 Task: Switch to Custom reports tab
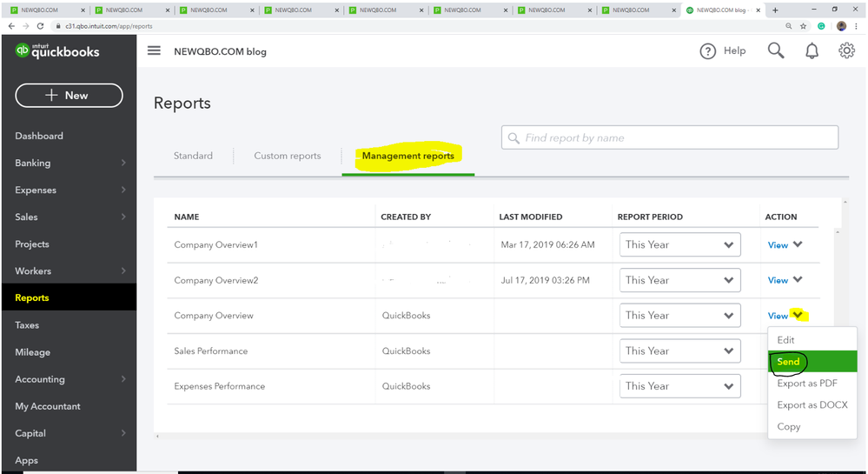pyautogui.click(x=288, y=156)
